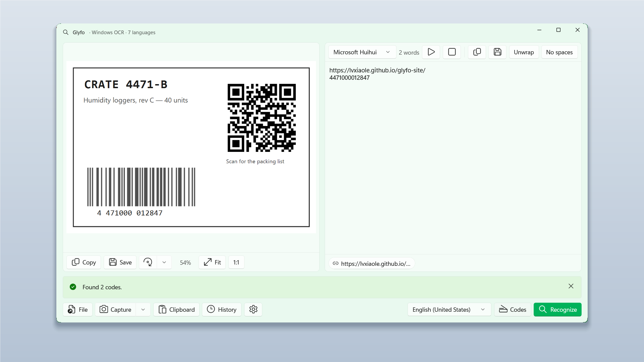
Task: Open settings with the gear icon
Action: (x=253, y=309)
